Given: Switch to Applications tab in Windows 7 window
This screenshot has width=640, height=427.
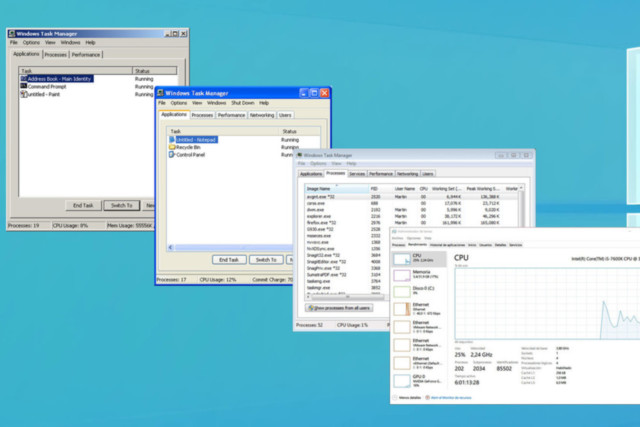Looking at the screenshot, I should tap(311, 174).
